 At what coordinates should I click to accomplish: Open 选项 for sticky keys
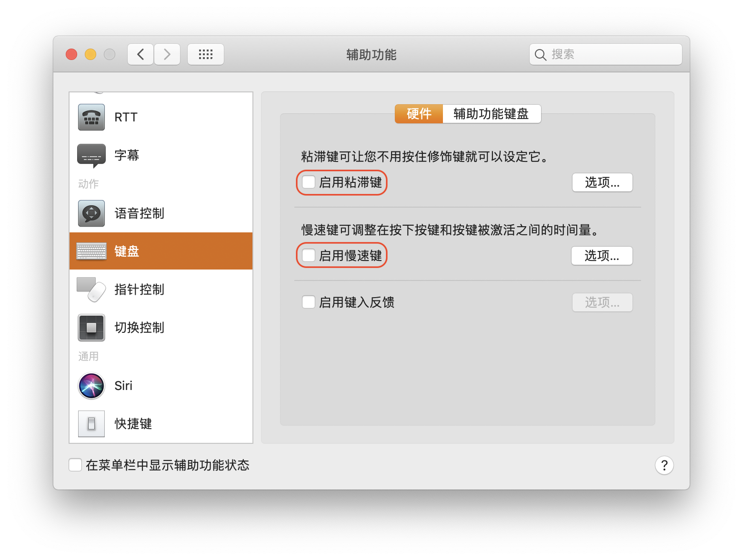click(x=602, y=183)
